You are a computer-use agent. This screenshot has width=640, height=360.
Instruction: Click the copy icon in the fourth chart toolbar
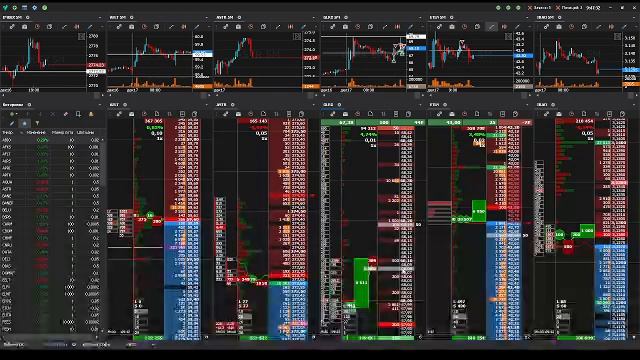pyautogui.click(x=370, y=27)
